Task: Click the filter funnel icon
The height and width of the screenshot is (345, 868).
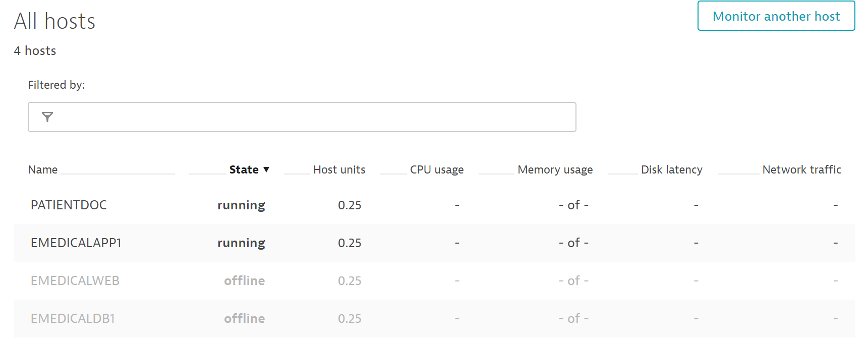Action: click(47, 117)
